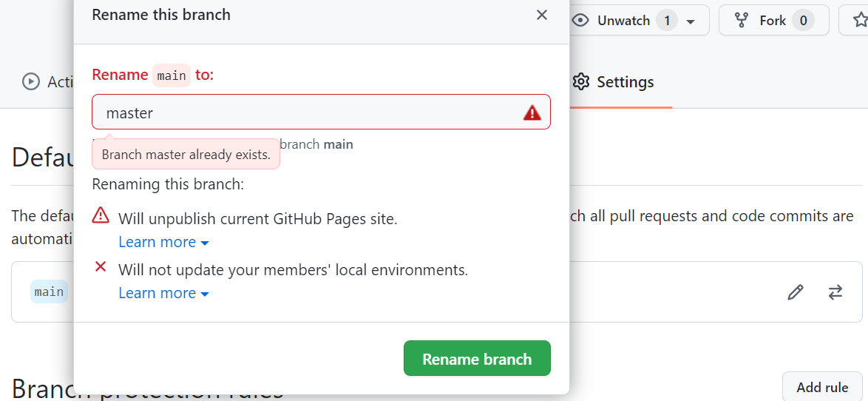This screenshot has width=868, height=401.
Task: Click the red X beside local environments
Action: [x=101, y=267]
